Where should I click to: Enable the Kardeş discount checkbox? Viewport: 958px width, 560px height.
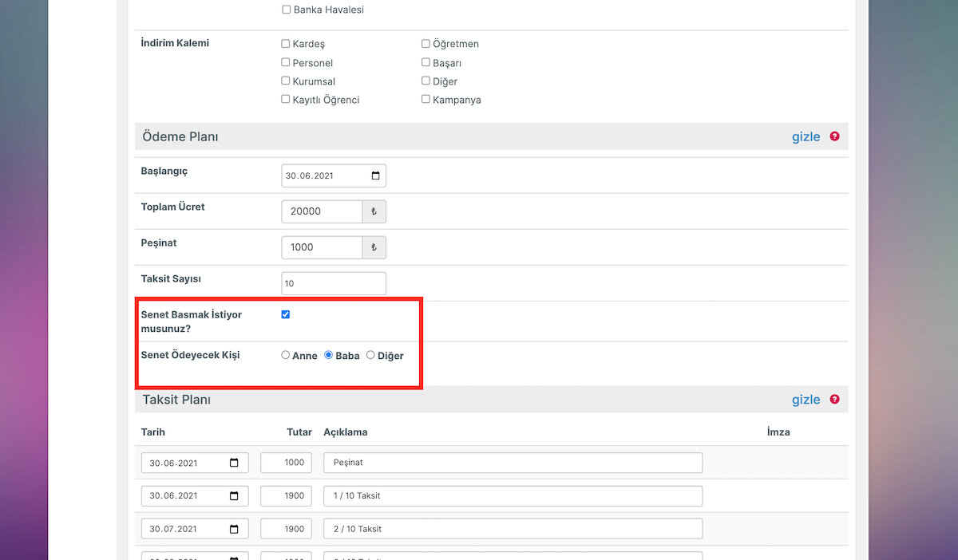click(286, 44)
